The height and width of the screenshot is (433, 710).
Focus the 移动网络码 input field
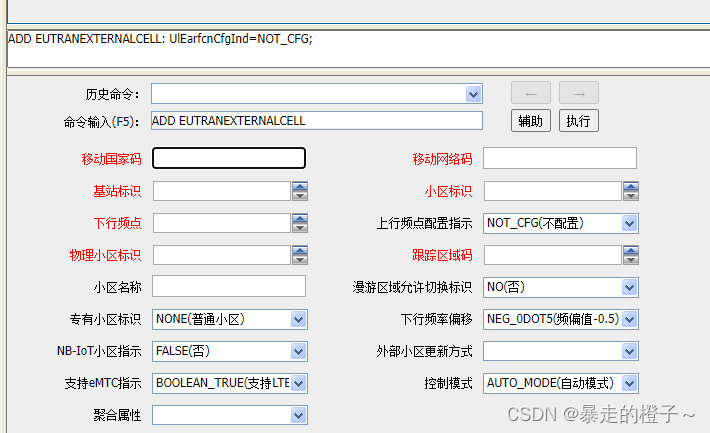[x=560, y=158]
